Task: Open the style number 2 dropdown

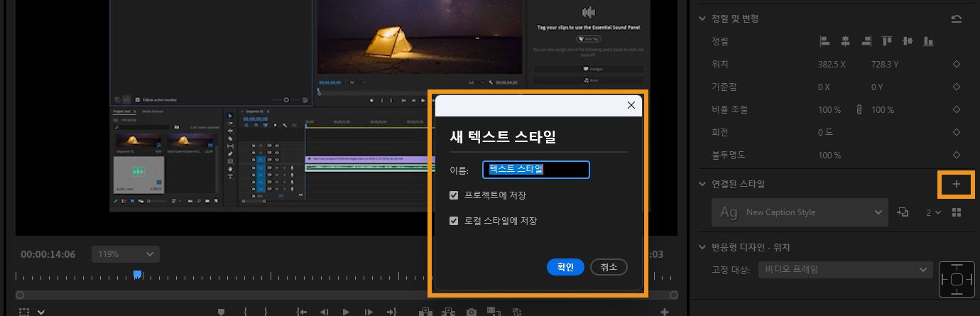Action: coord(933,212)
